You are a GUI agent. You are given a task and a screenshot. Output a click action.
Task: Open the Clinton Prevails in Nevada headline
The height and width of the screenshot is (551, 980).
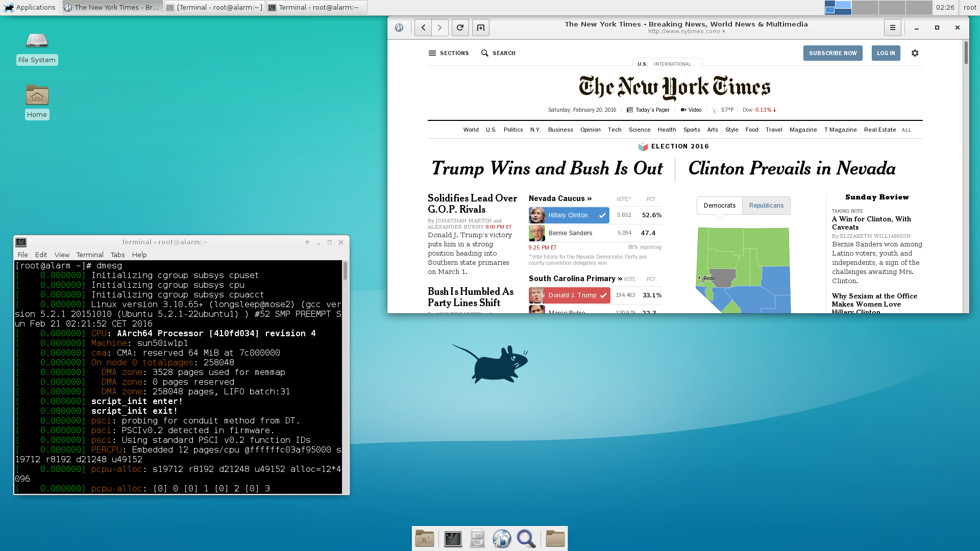[x=792, y=168]
